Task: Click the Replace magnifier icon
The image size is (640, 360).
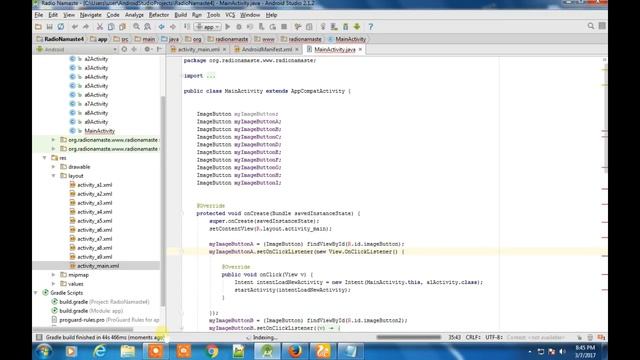Action: (x=147, y=27)
